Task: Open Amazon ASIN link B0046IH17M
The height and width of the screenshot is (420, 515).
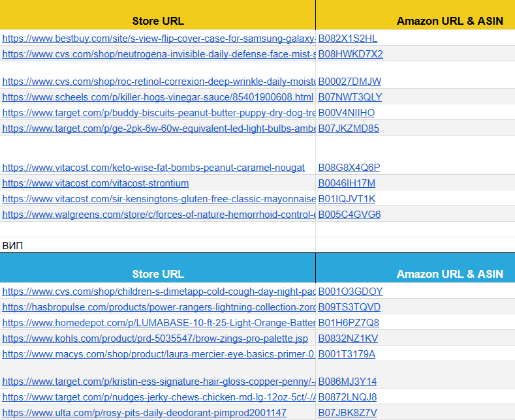Action: click(347, 183)
